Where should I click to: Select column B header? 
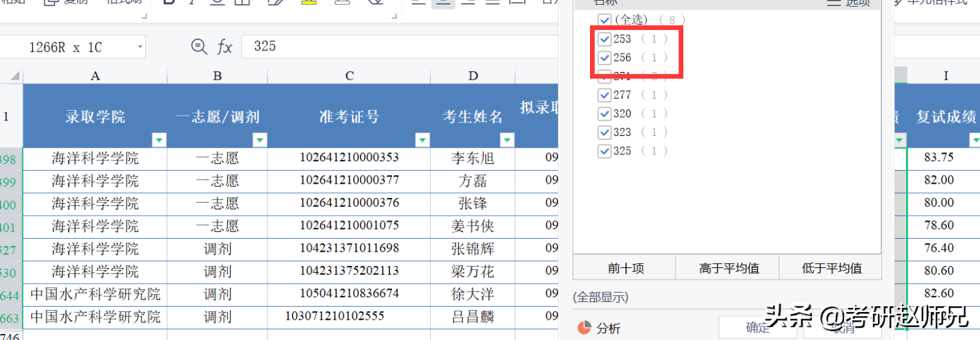click(x=218, y=75)
